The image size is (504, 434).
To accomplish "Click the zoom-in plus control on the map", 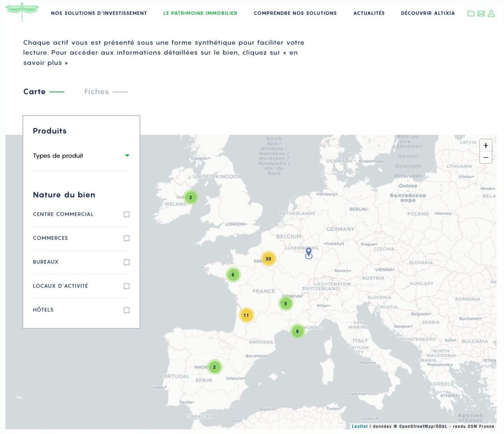I will tap(486, 145).
